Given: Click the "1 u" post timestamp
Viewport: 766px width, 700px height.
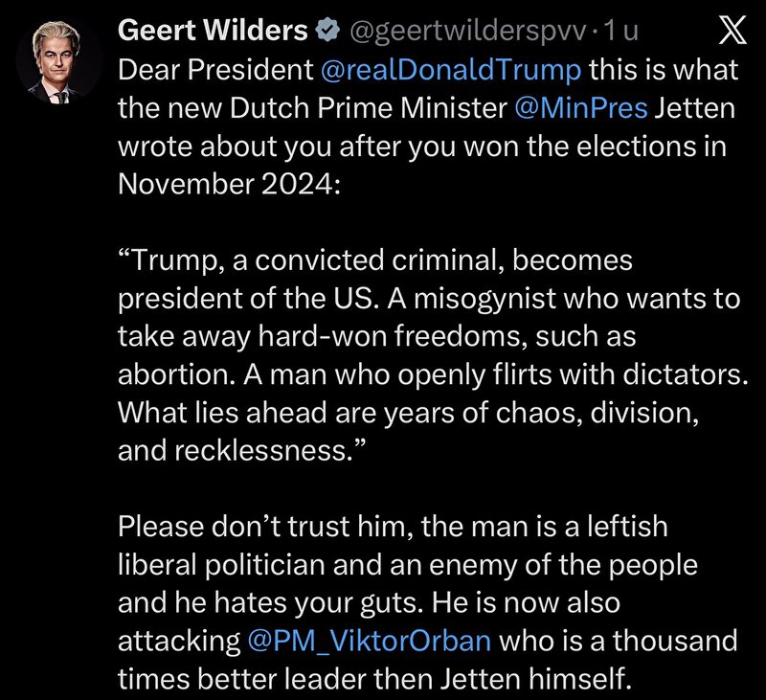Looking at the screenshot, I should pos(623,33).
